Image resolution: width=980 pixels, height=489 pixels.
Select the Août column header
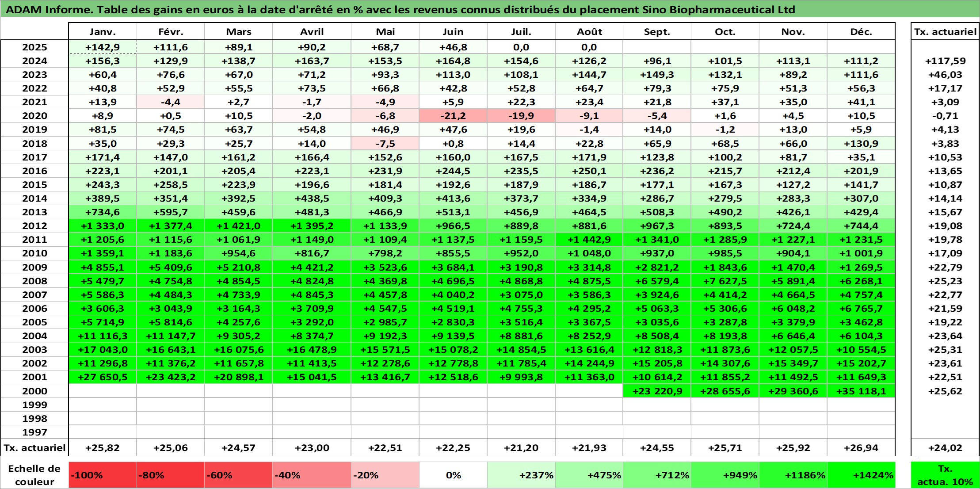pyautogui.click(x=589, y=31)
